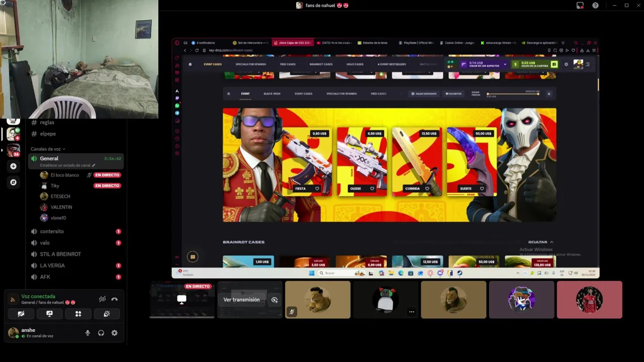Select red jersey avatar participant tile
644x362 pixels.
(x=589, y=300)
